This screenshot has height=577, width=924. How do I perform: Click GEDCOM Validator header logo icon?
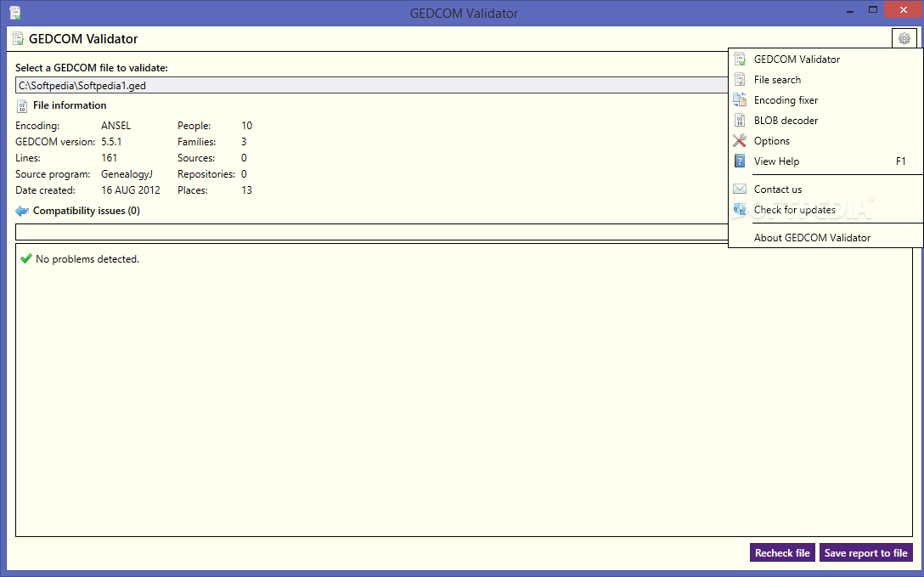point(18,39)
